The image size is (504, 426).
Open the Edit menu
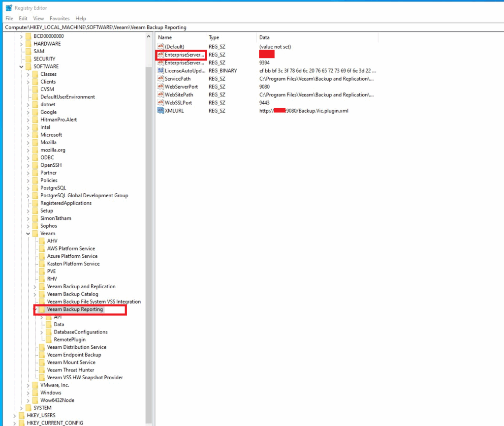coord(23,18)
